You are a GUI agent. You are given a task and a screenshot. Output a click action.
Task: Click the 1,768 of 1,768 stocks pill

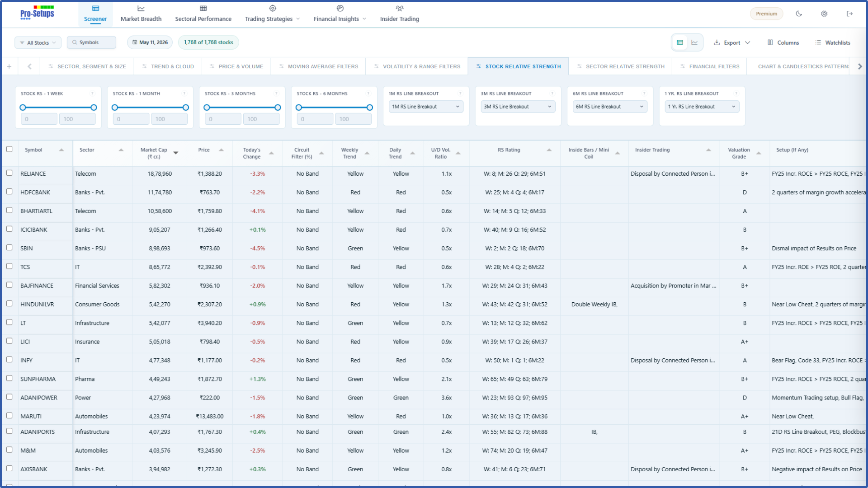point(208,42)
